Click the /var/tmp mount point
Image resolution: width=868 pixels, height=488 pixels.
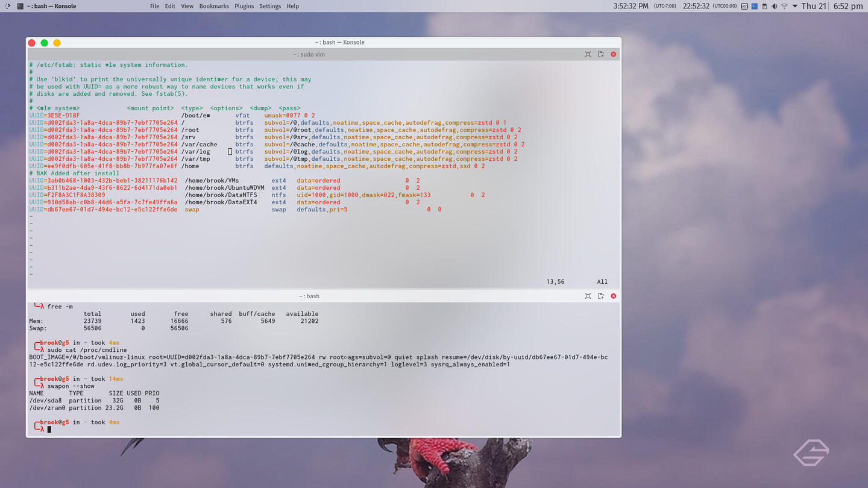pos(195,159)
